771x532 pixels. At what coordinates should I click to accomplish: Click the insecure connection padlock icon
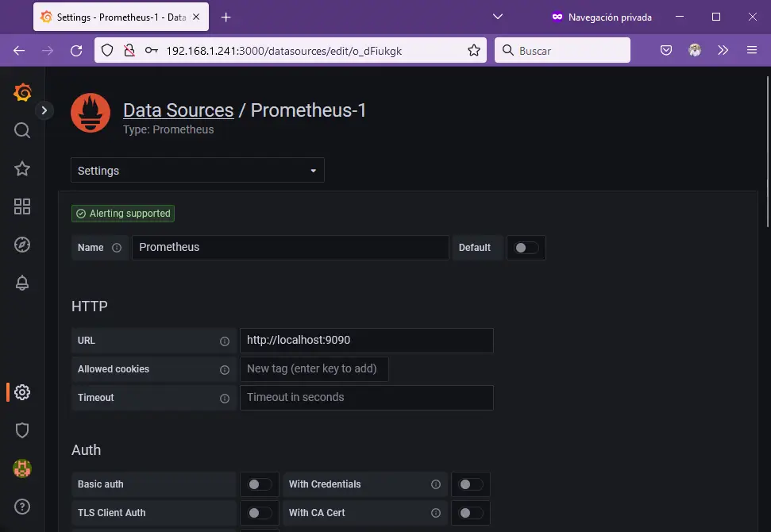pyautogui.click(x=129, y=50)
